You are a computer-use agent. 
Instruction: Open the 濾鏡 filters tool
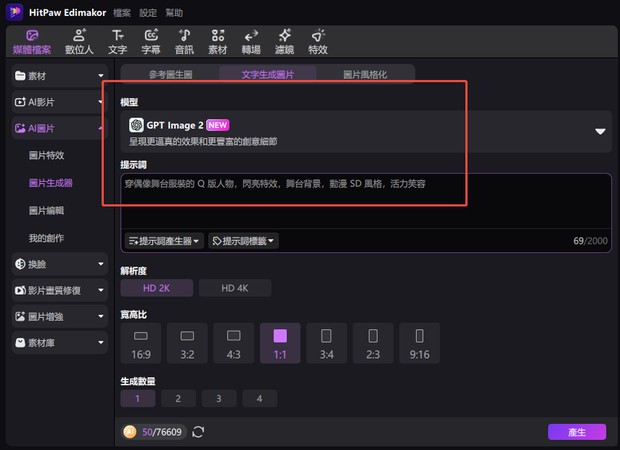pos(285,42)
